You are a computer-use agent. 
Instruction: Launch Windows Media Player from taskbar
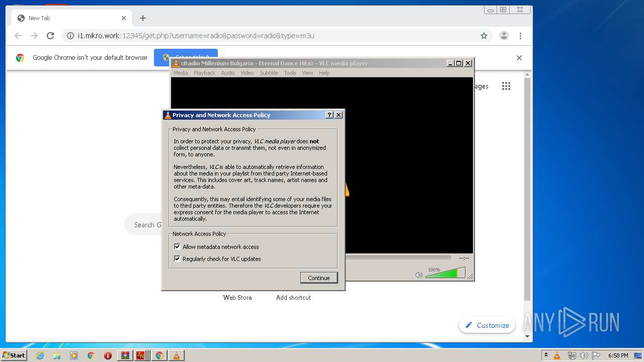click(x=74, y=355)
